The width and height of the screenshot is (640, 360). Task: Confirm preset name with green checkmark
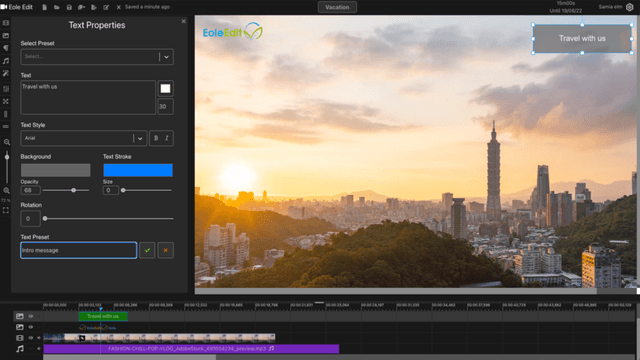147,250
